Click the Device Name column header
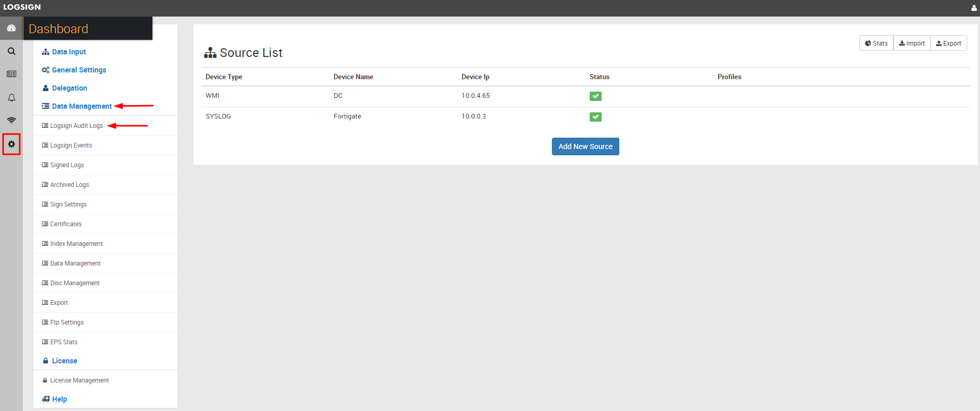Viewport: 980px width, 411px height. [x=353, y=77]
